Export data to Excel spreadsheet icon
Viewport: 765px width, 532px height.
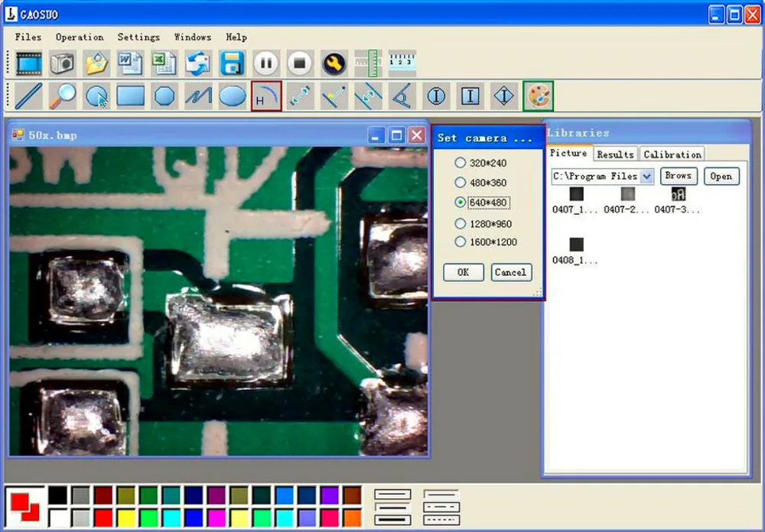(x=164, y=63)
